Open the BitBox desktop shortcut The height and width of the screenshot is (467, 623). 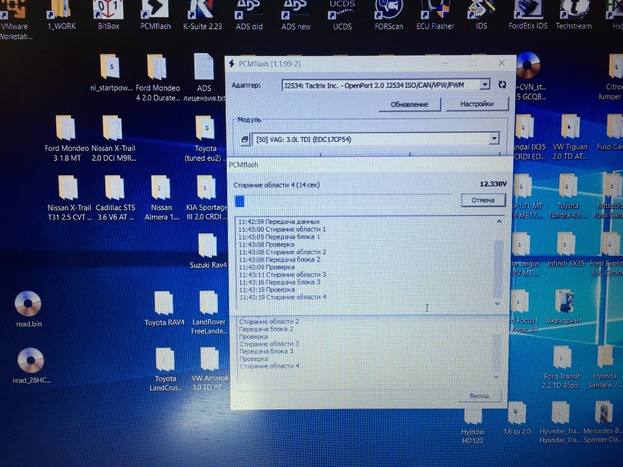(108, 14)
